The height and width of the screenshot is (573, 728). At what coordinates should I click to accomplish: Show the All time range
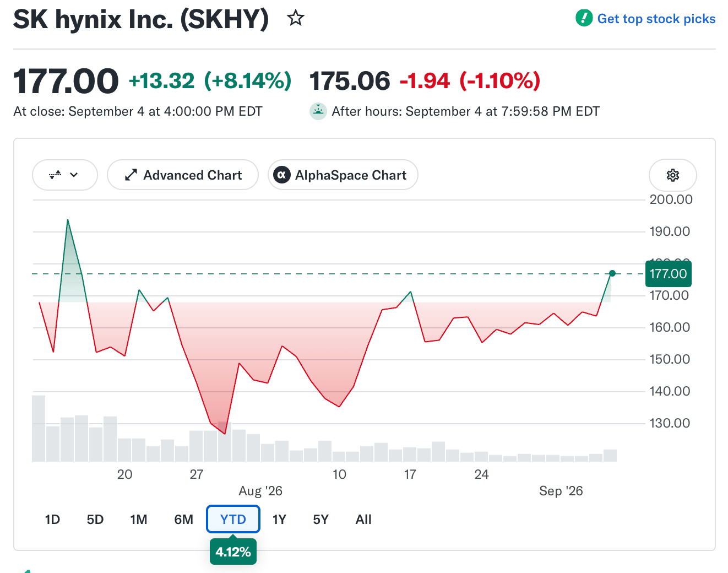point(363,520)
